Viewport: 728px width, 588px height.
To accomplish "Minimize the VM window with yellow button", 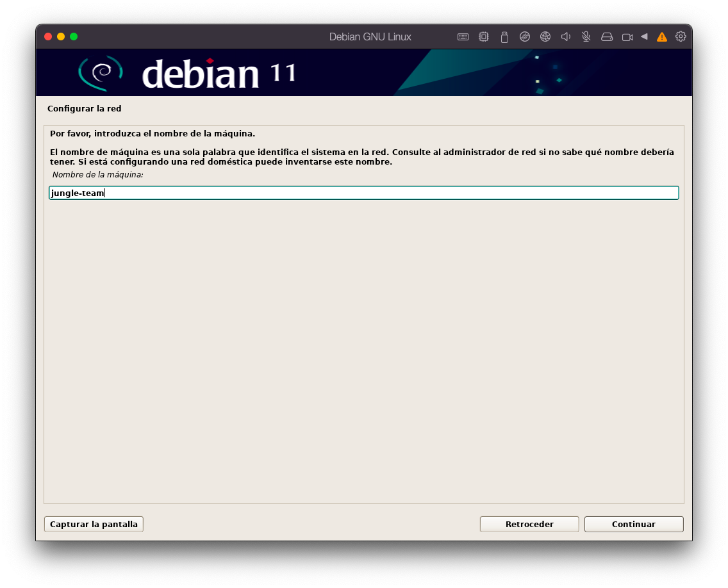I will [61, 37].
